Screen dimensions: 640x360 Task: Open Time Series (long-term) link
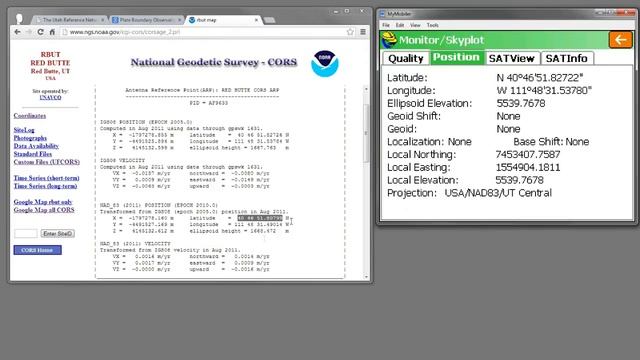click(45, 186)
